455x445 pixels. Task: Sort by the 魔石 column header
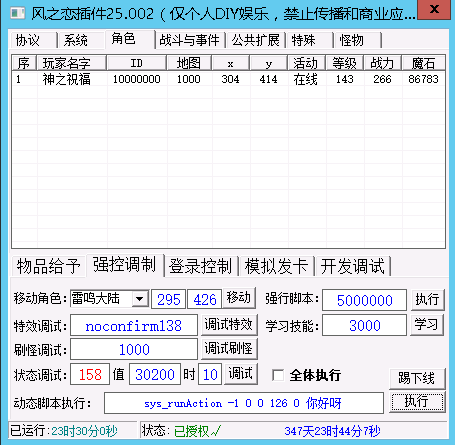click(x=424, y=63)
